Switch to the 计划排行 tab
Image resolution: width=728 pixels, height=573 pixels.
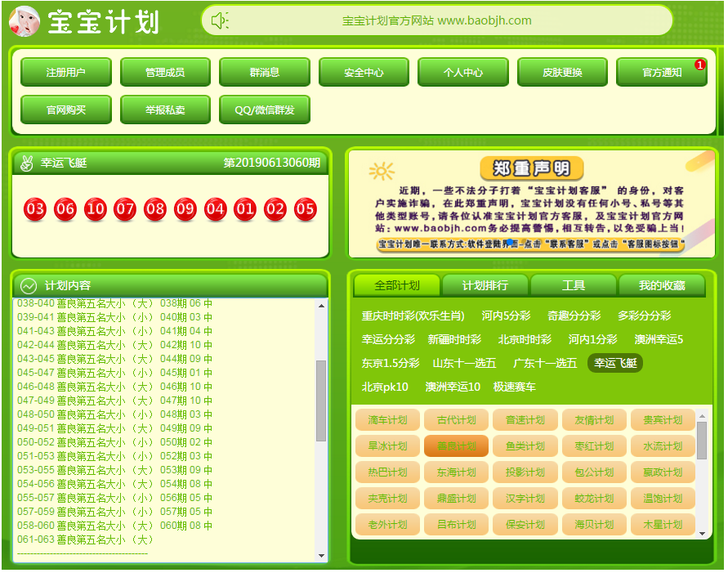pos(485,285)
